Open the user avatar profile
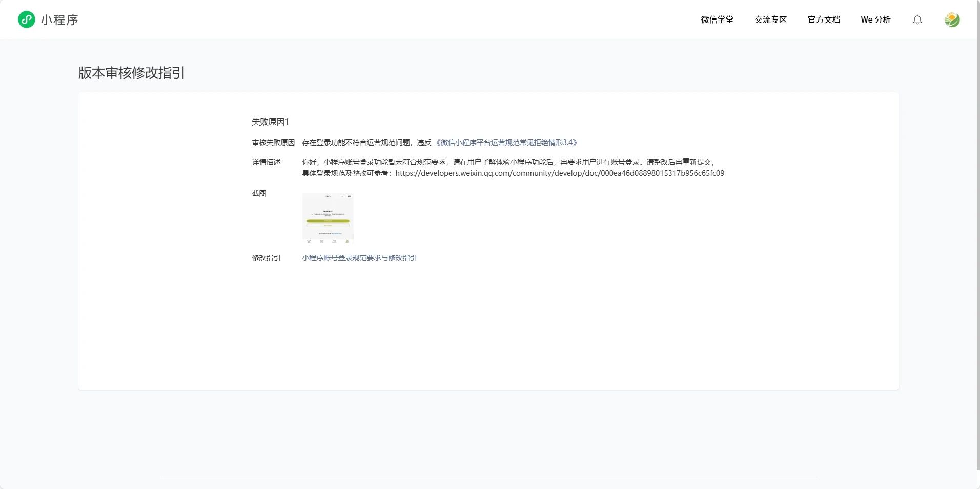The height and width of the screenshot is (489, 980). tap(952, 19)
